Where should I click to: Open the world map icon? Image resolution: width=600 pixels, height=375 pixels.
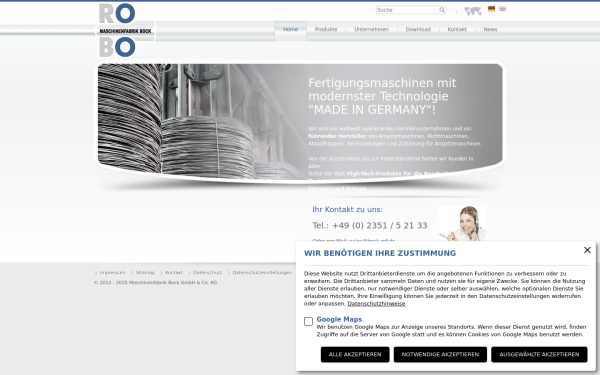click(x=473, y=11)
